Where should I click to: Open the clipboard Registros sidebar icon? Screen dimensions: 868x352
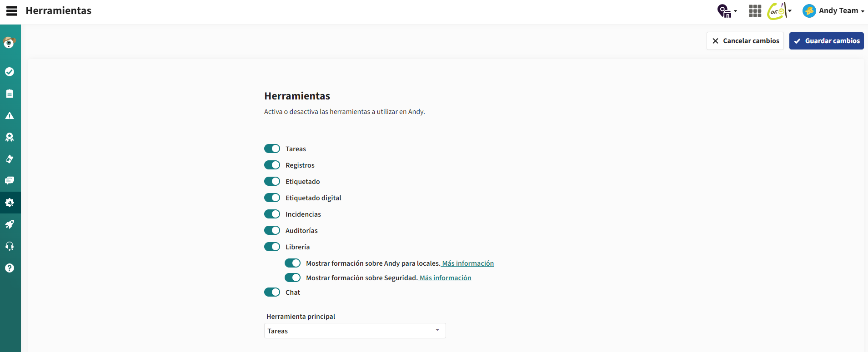click(10, 94)
